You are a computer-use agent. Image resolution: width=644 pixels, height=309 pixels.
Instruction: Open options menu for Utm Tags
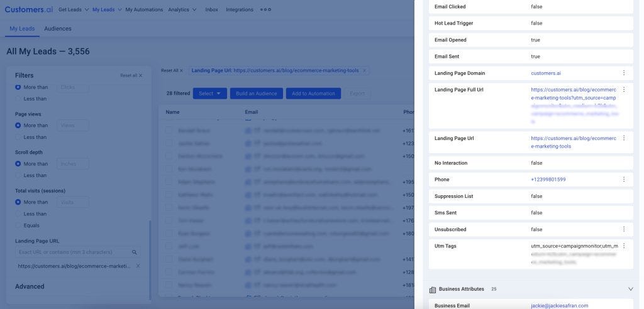(623, 246)
